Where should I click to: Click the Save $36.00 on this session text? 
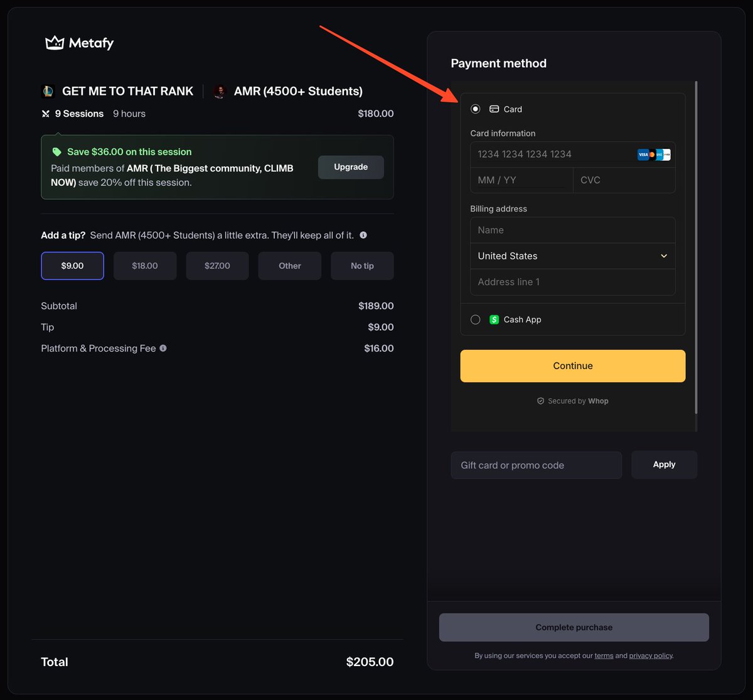point(129,152)
